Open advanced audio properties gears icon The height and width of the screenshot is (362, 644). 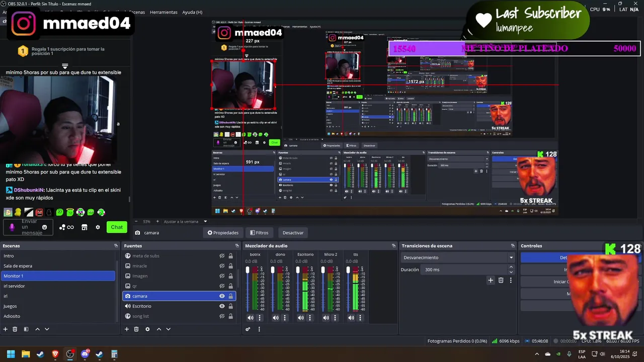pos(248,329)
